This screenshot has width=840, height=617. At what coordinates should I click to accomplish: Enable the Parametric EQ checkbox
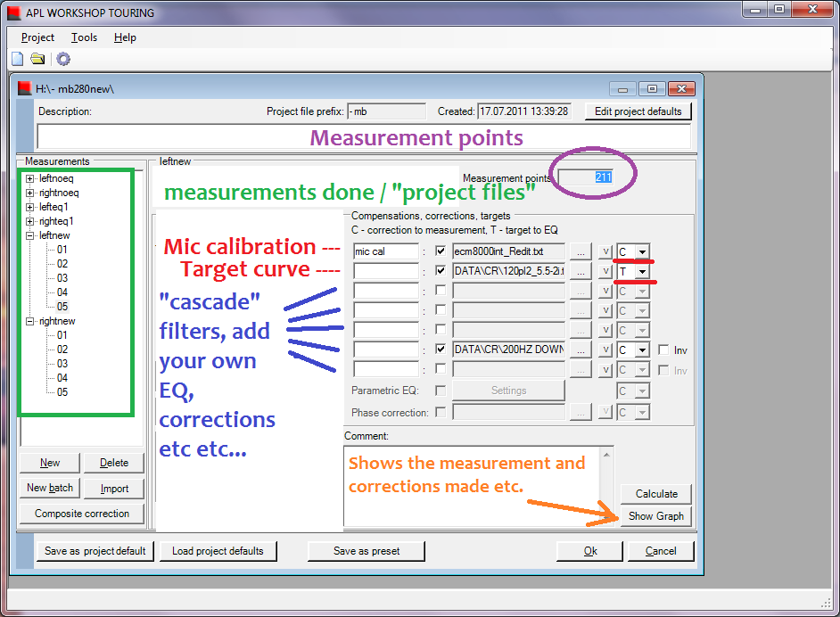pos(441,391)
